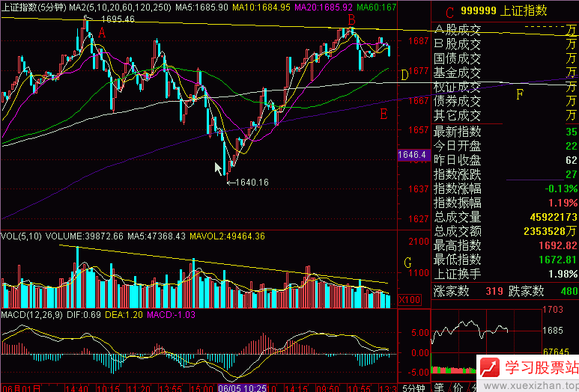579x392 pixels.
Task: Click the 最低指数 value 1672.81
Action: point(557,260)
